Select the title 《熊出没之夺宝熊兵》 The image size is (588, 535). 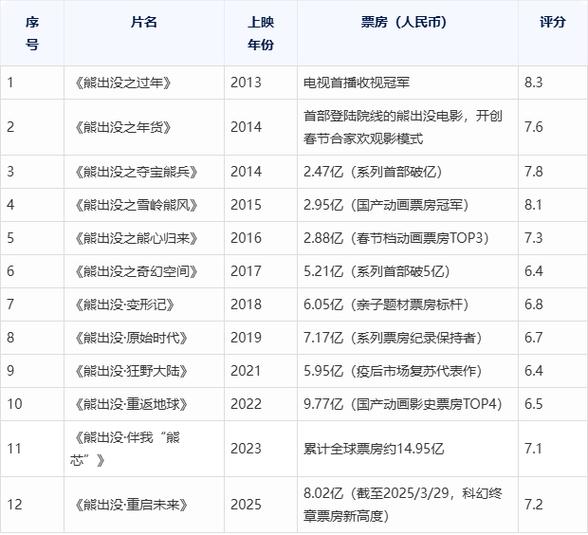[136, 172]
